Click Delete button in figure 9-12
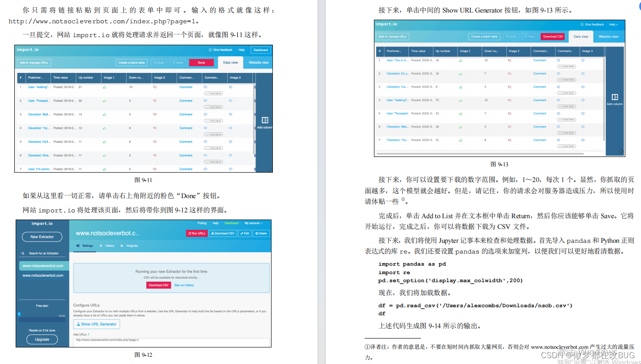Screen dimensions: 641x364 [x=261, y=233]
